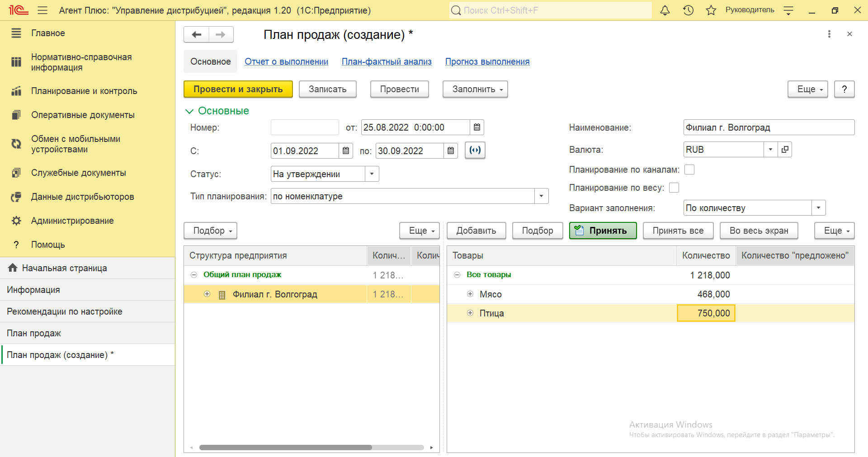
Task: Click the open icon next to RUB currency
Action: pyautogui.click(x=785, y=150)
